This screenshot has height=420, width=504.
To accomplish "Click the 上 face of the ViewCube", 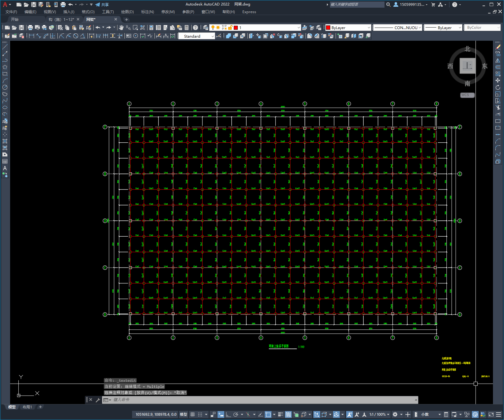I will [x=467, y=66].
